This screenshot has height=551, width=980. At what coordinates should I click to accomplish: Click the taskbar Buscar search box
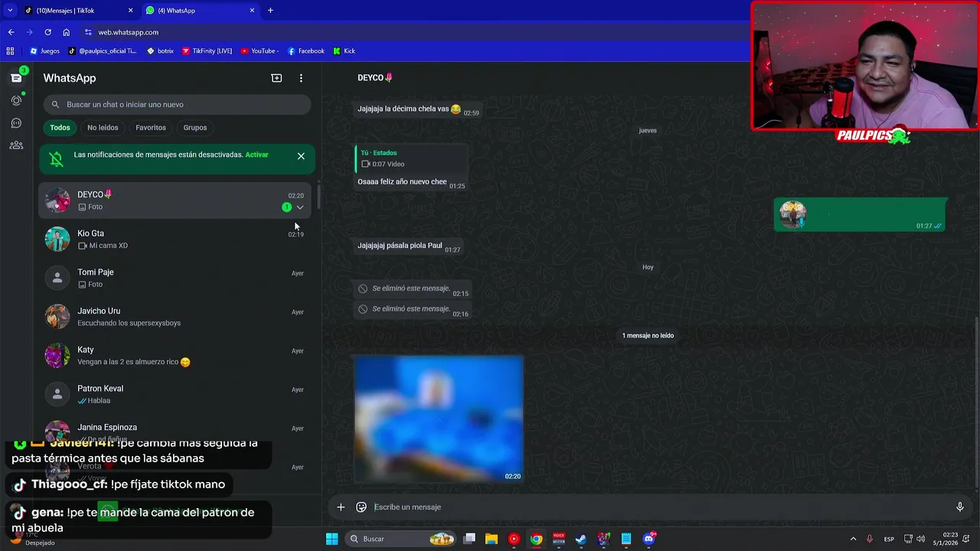coord(400,539)
